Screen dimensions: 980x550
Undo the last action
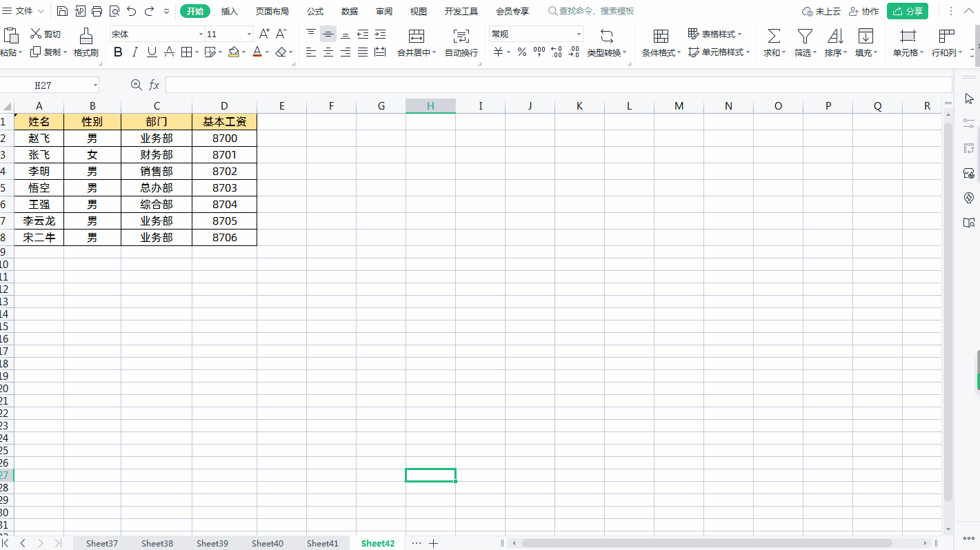click(131, 11)
